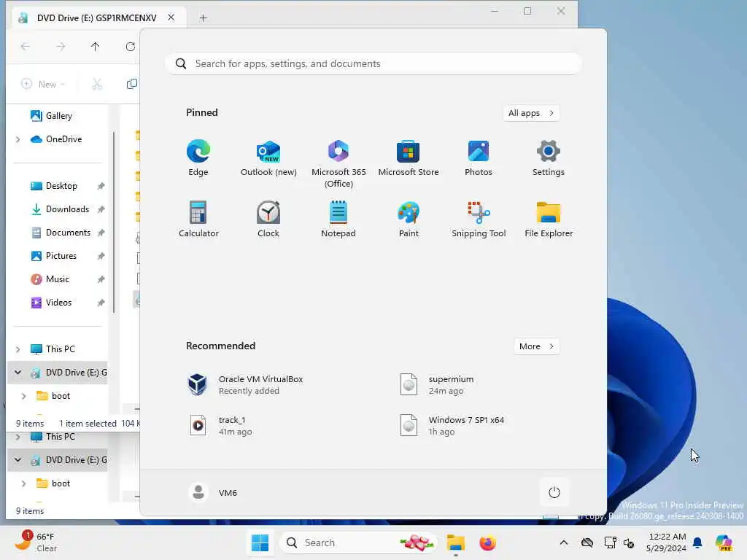The width and height of the screenshot is (747, 560).
Task: Open notification bell in taskbar
Action: tap(697, 542)
